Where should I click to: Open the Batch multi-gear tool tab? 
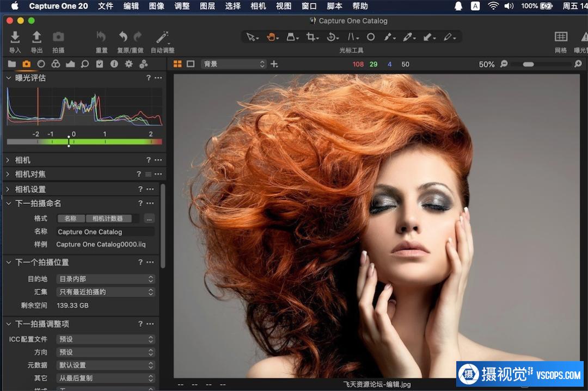[143, 64]
